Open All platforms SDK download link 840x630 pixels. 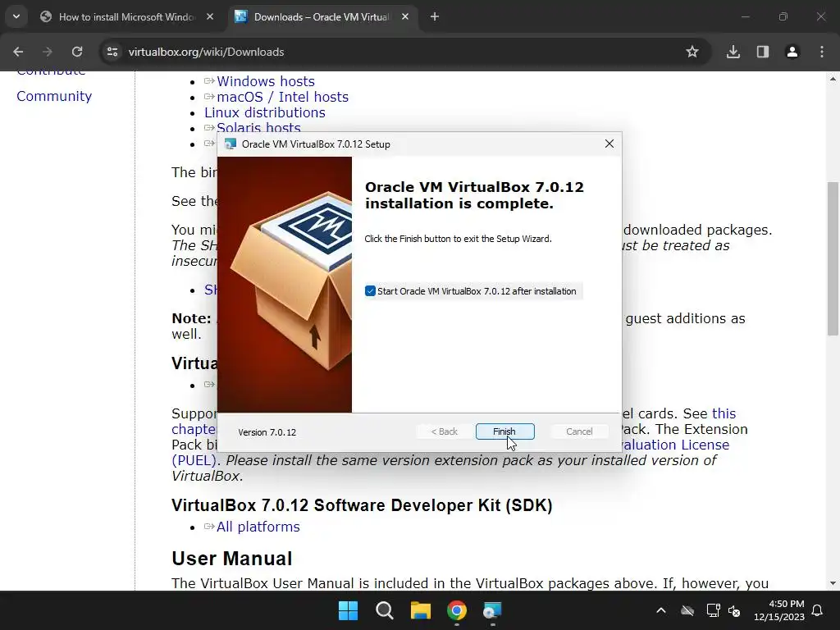pos(258,527)
